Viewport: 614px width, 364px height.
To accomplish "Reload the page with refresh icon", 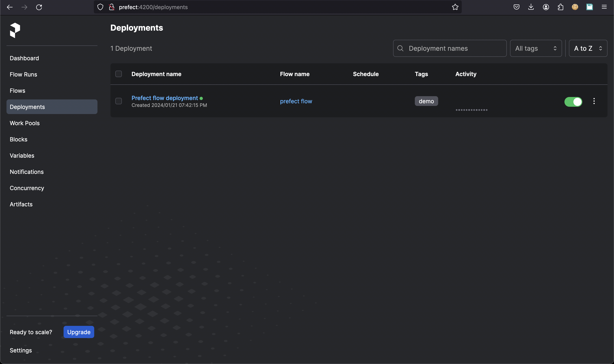I will 39,7.
